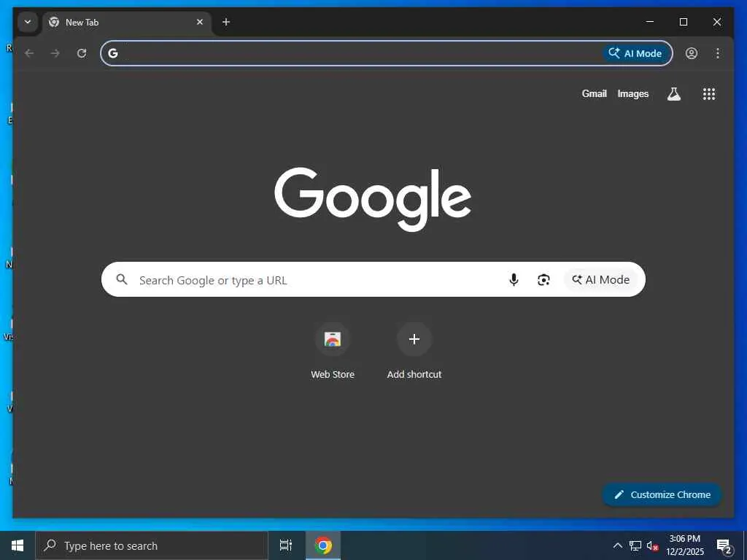Screen dimensions: 747x560
Task: Focus the Chrome address bar
Action: [387, 53]
